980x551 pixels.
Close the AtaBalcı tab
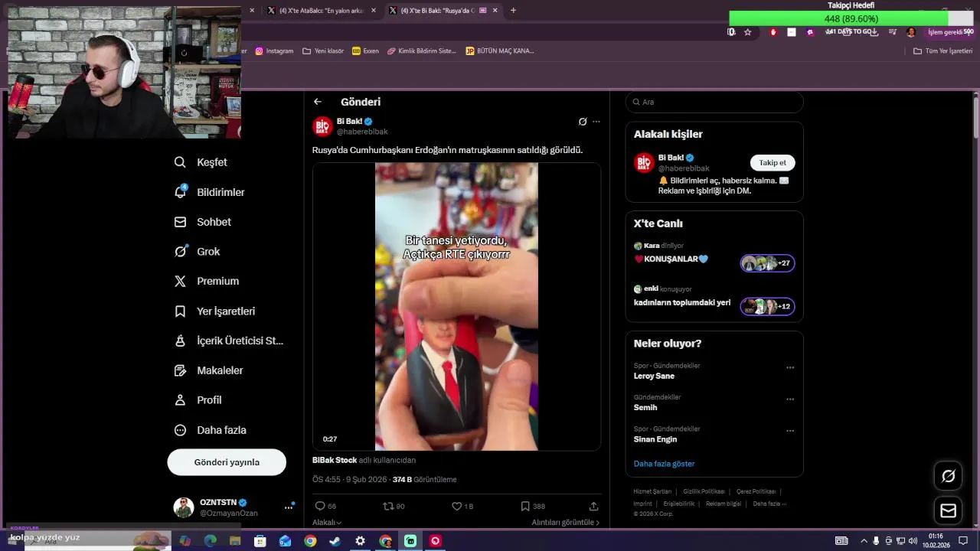coord(374,11)
